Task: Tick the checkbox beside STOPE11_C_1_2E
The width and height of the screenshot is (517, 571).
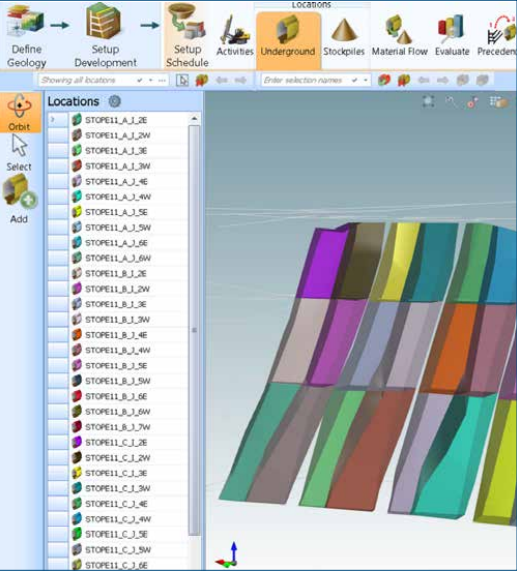Action: 58,442
